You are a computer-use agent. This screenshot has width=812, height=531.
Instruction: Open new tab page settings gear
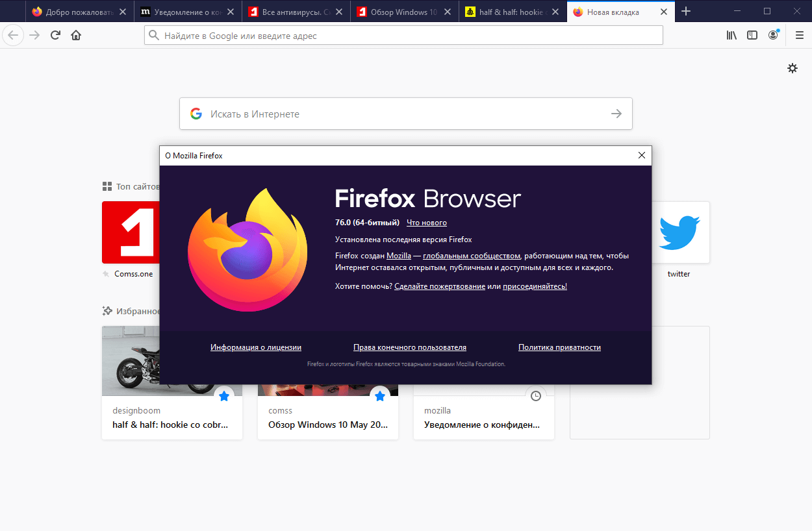(793, 68)
